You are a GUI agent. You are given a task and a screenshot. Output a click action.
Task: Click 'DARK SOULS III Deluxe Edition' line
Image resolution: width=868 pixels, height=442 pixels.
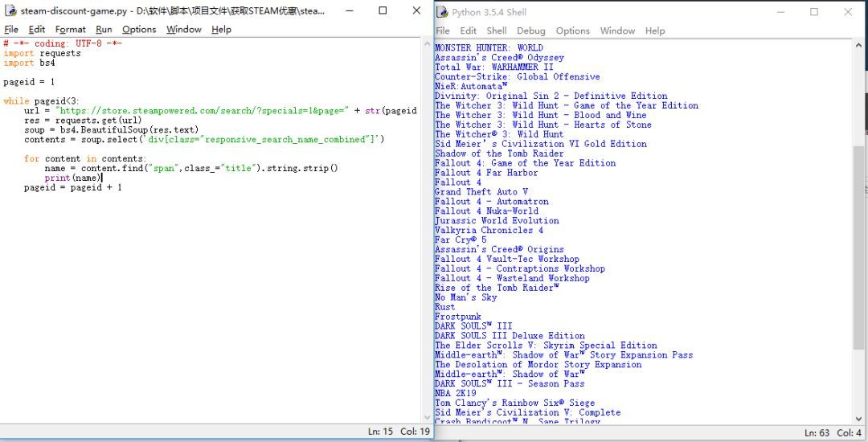coord(510,335)
